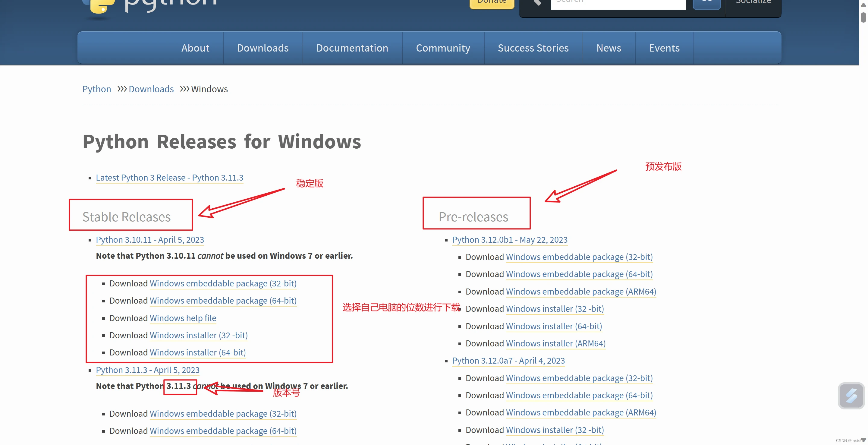Download 3.10.11 Windows embeddable package (64-bit)
The width and height of the screenshot is (868, 445).
pyautogui.click(x=223, y=301)
